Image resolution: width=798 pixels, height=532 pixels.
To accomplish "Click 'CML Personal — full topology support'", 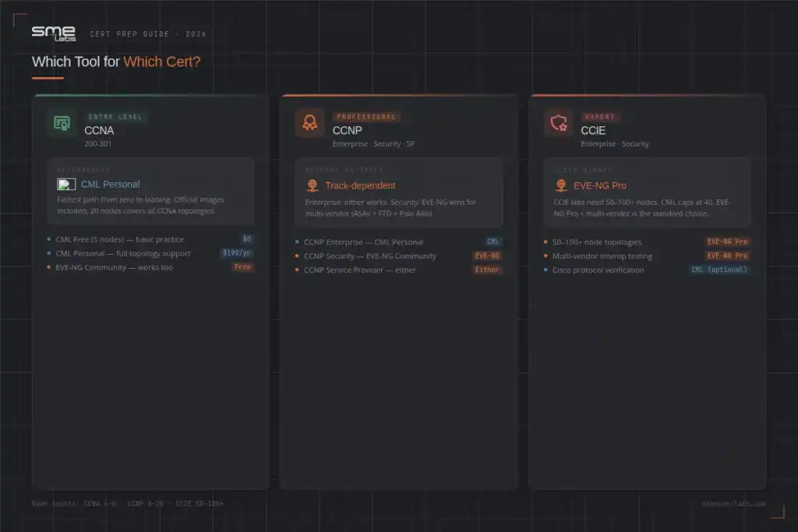I will (122, 253).
